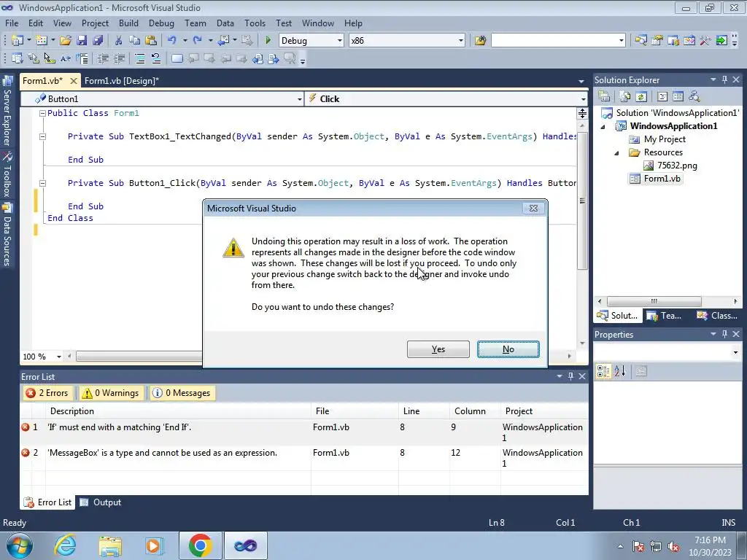
Task: Open the 100 % zoom dropdown
Action: [59, 357]
